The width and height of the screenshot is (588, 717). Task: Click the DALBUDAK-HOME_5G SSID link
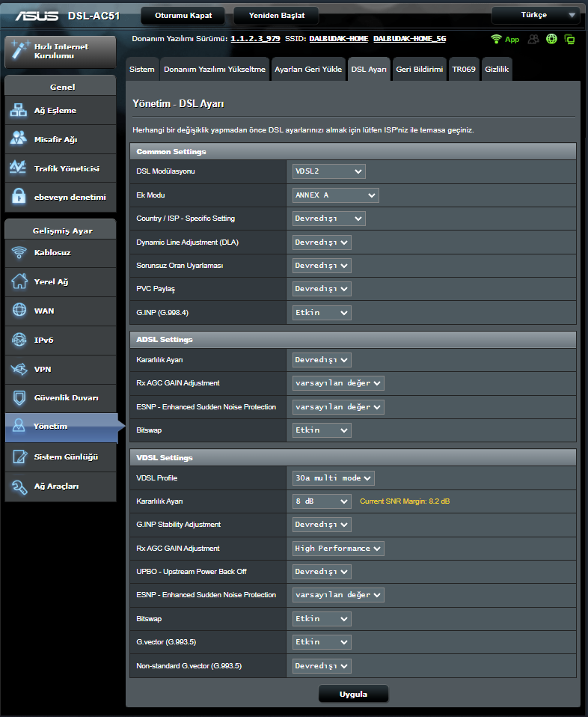(x=410, y=39)
